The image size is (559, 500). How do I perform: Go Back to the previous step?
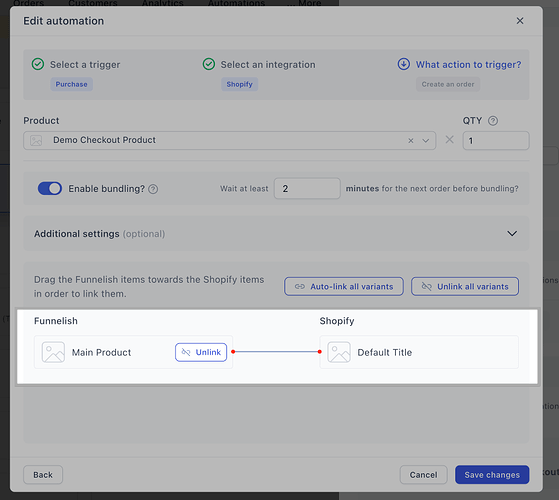[x=43, y=475]
